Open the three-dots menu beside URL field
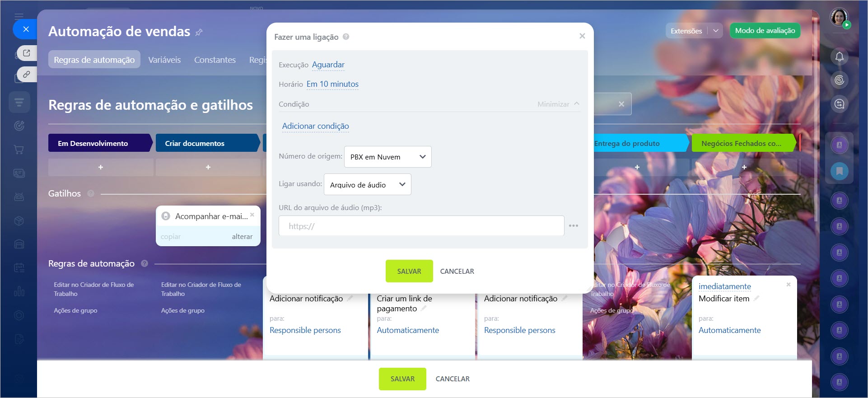 pyautogui.click(x=574, y=226)
